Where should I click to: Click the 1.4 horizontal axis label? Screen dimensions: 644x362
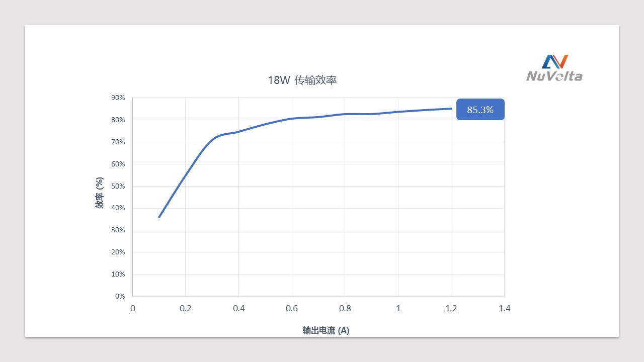504,308
